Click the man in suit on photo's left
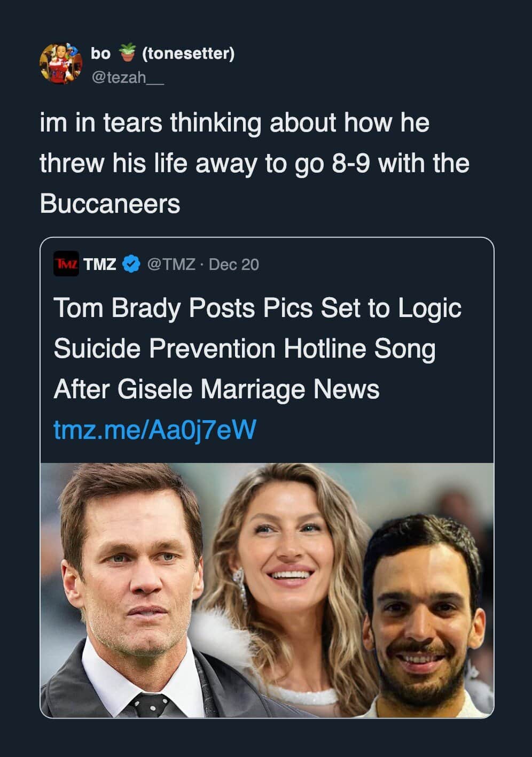 [x=134, y=588]
